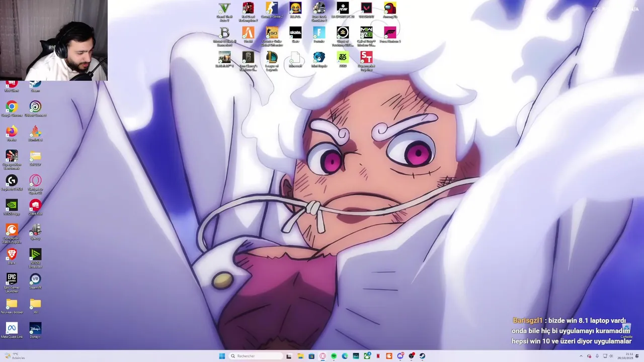Open the volume control in system tray
The height and width of the screenshot is (362, 644).
coord(611,356)
